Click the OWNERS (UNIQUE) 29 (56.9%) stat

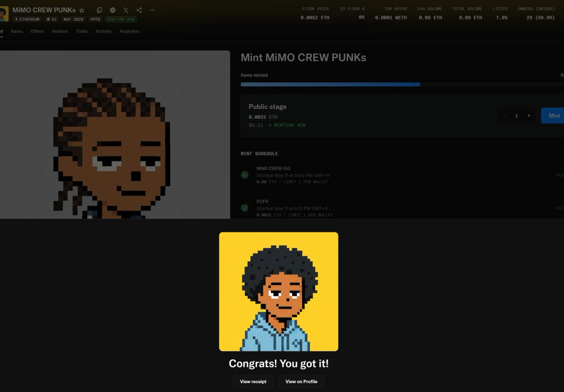[x=536, y=13]
